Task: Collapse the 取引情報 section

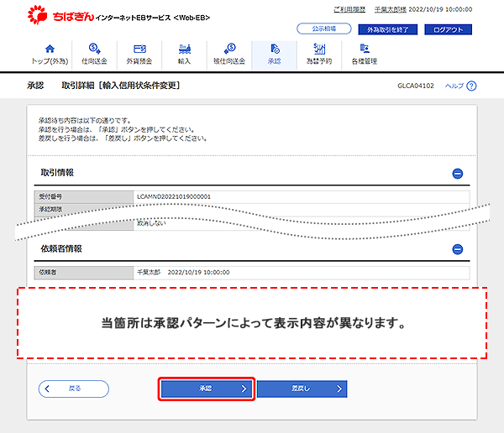Action: (x=458, y=174)
